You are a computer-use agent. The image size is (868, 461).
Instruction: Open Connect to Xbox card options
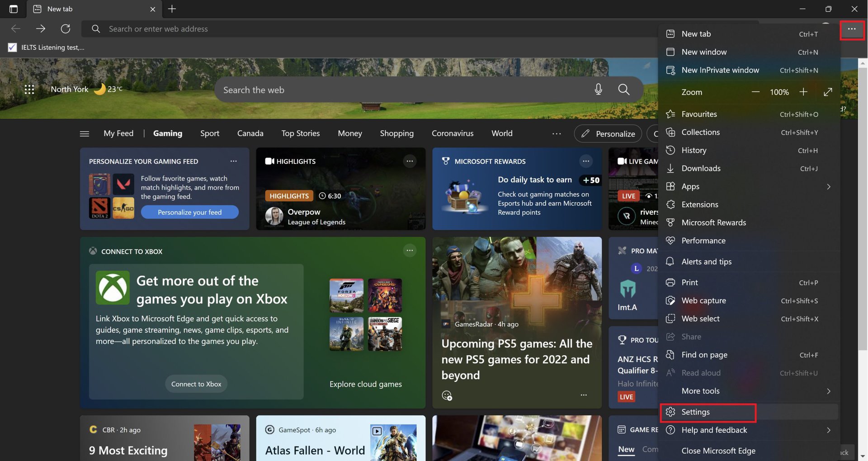pyautogui.click(x=410, y=250)
